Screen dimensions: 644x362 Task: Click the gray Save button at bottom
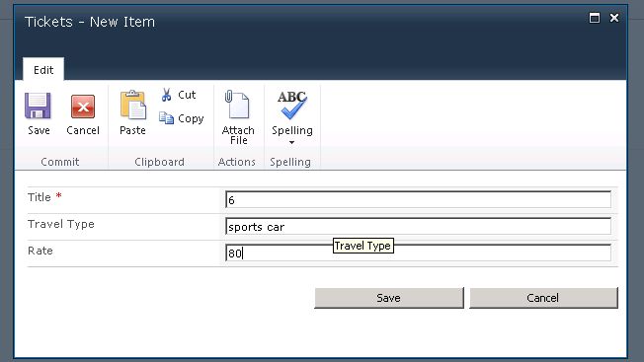[x=389, y=298]
